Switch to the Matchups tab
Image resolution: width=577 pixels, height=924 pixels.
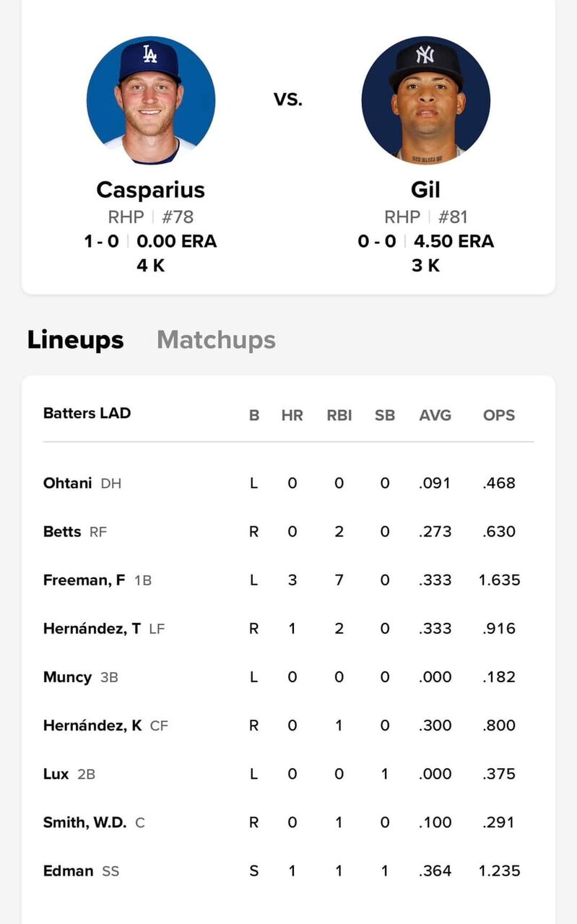click(216, 340)
